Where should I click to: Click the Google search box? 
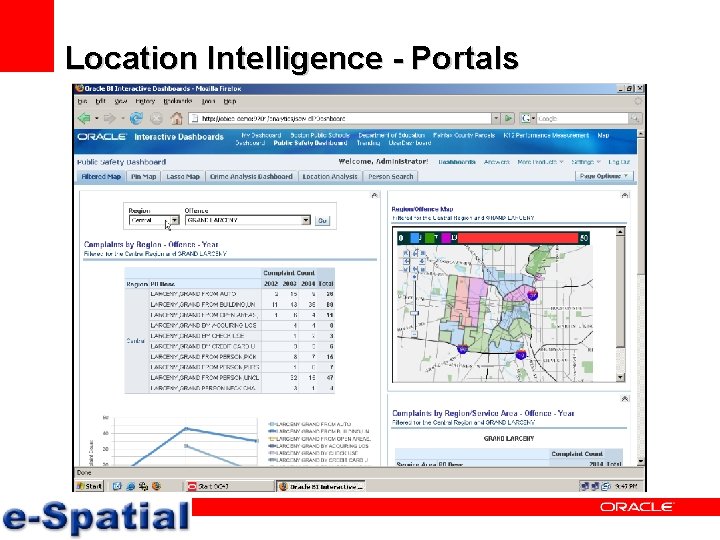(x=582, y=118)
